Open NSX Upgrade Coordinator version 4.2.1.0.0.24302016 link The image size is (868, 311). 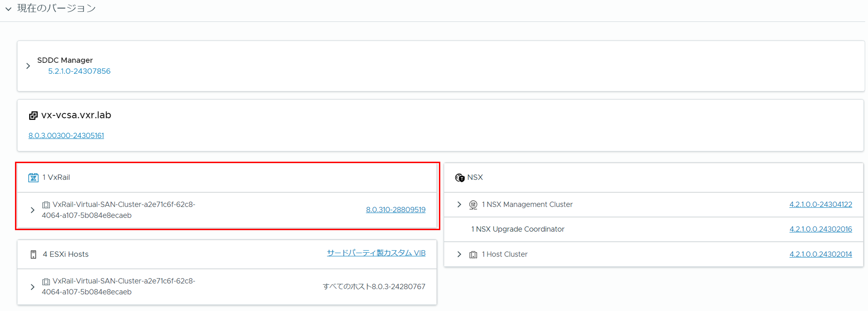[820, 229]
